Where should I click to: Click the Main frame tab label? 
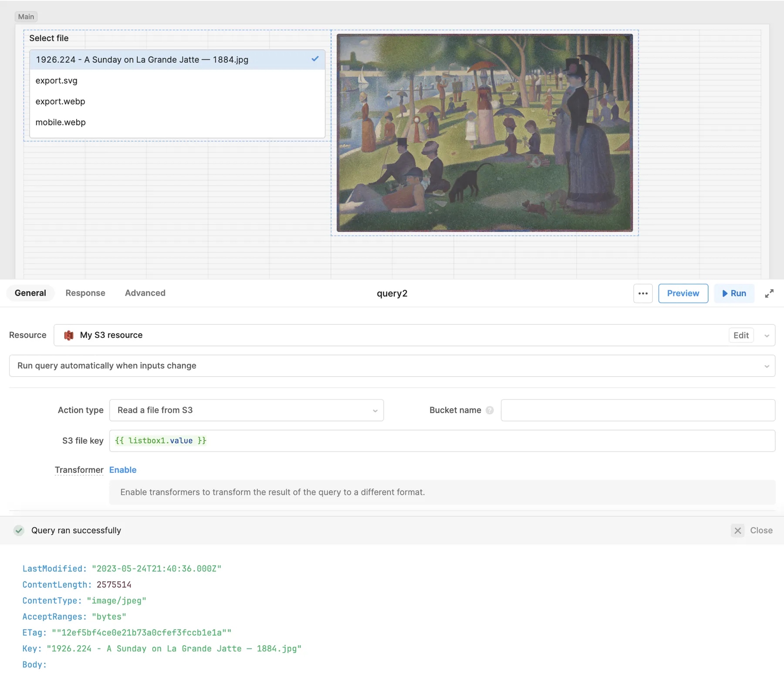tap(26, 17)
